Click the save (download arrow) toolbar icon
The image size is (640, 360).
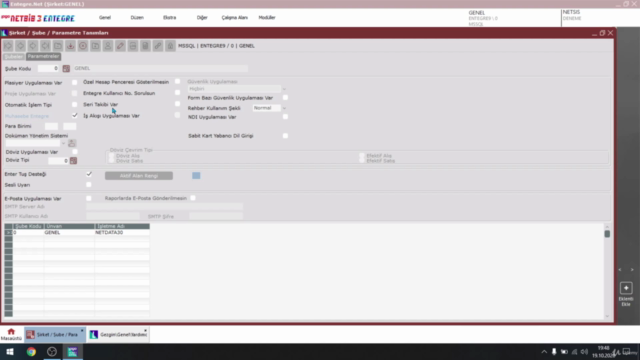[71, 46]
